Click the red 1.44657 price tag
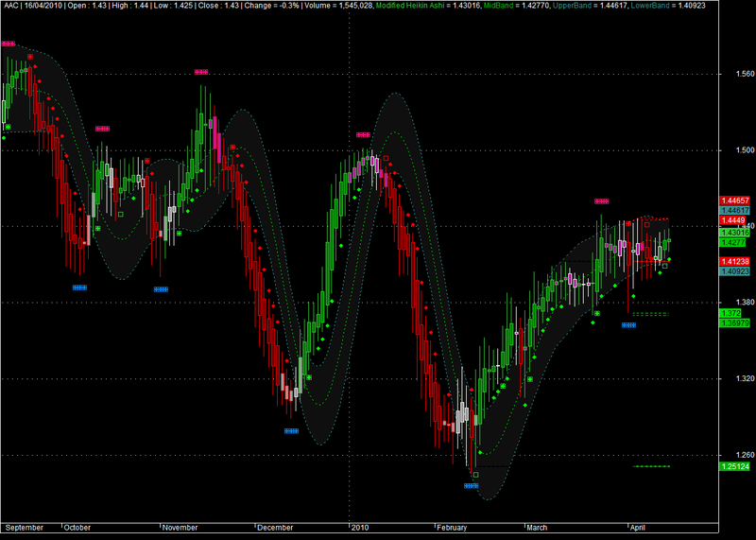 (x=735, y=200)
